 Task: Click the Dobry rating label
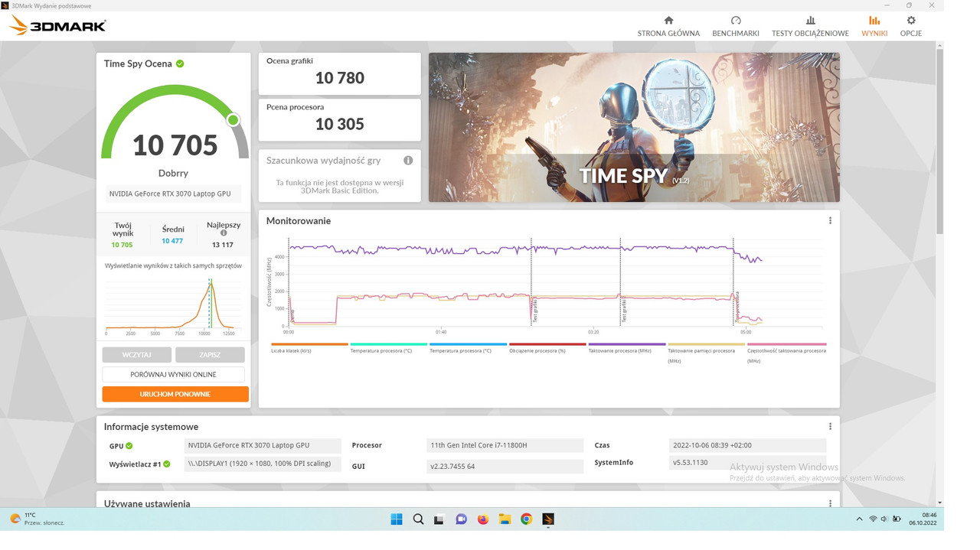173,173
